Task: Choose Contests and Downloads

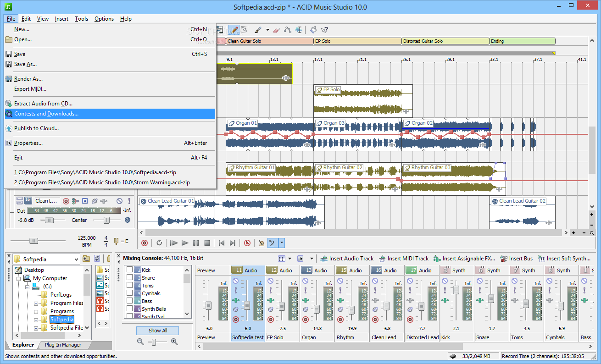Action: 110,114
